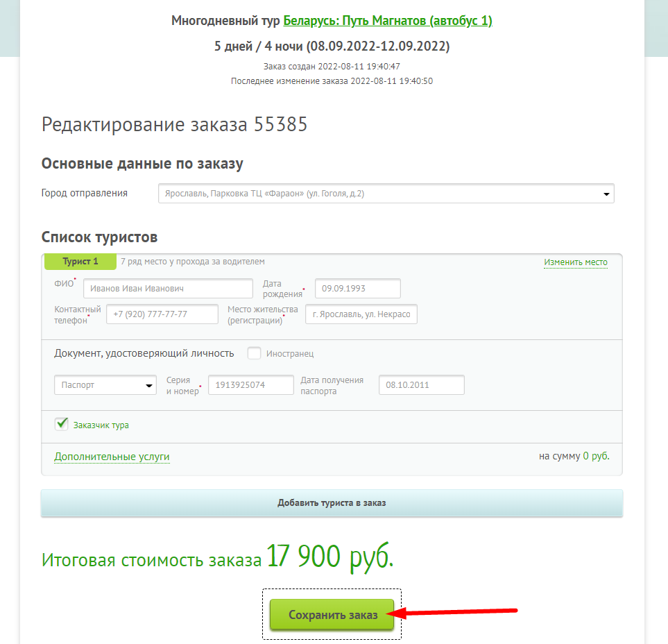The image size is (668, 644).
Task: Click the total price 17 900 руб.
Action: 330,557
